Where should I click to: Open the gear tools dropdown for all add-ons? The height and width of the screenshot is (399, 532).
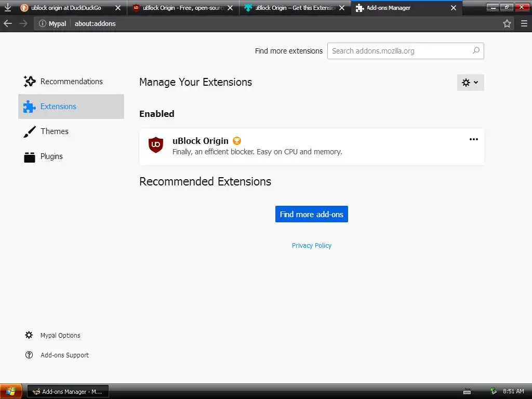(470, 83)
